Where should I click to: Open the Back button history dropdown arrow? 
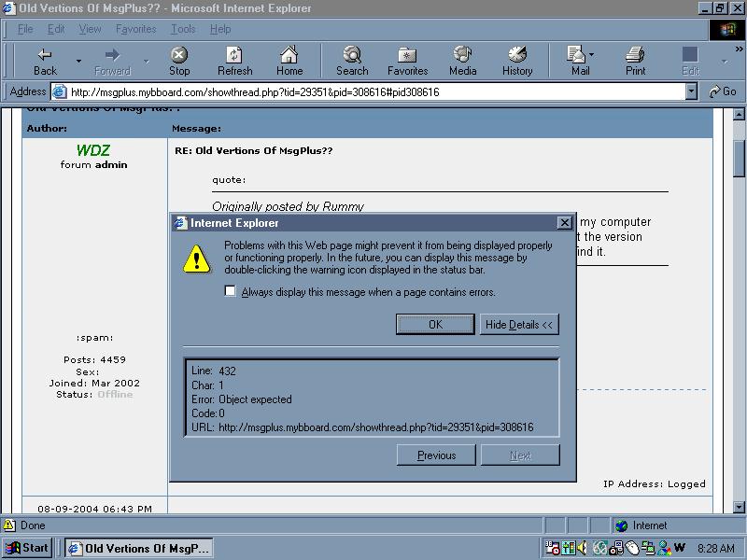78,62
